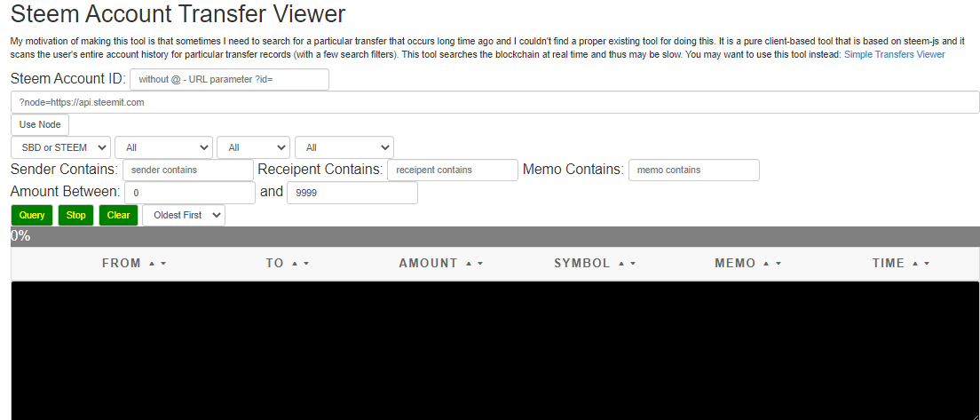Click the green Stop button
The height and width of the screenshot is (420, 980).
point(75,215)
